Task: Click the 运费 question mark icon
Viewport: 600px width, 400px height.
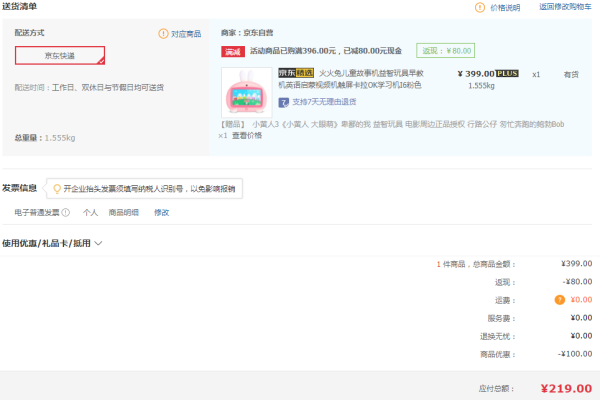Action: 559,300
